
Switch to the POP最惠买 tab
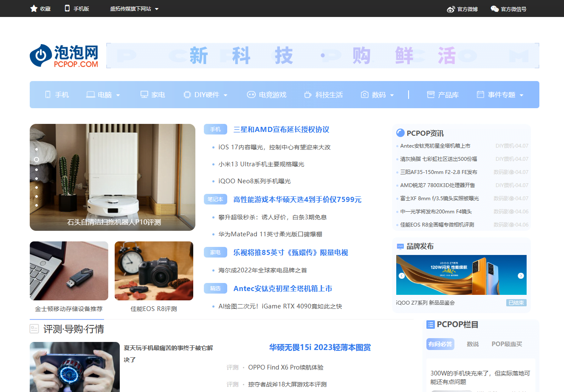[x=507, y=344]
